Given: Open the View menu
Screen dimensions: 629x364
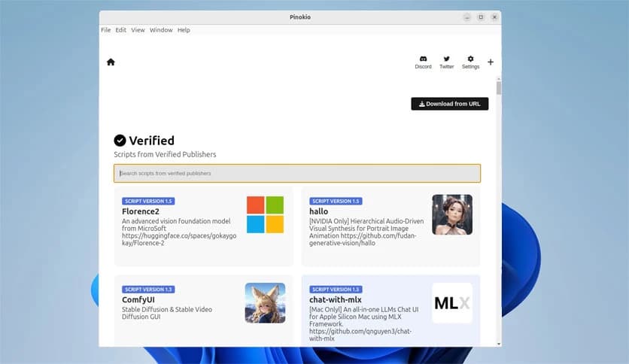Looking at the screenshot, I should [138, 30].
